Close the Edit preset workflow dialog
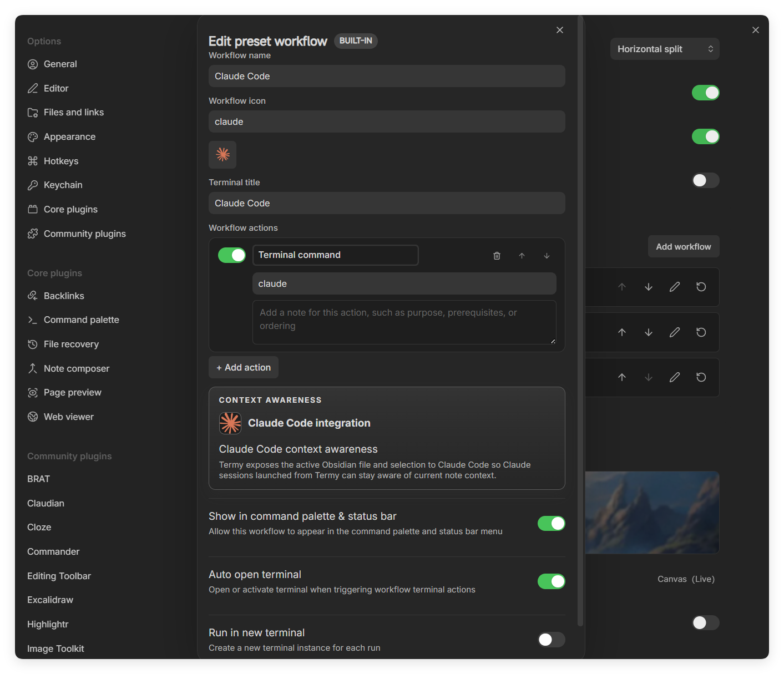The image size is (784, 674). coord(560,30)
